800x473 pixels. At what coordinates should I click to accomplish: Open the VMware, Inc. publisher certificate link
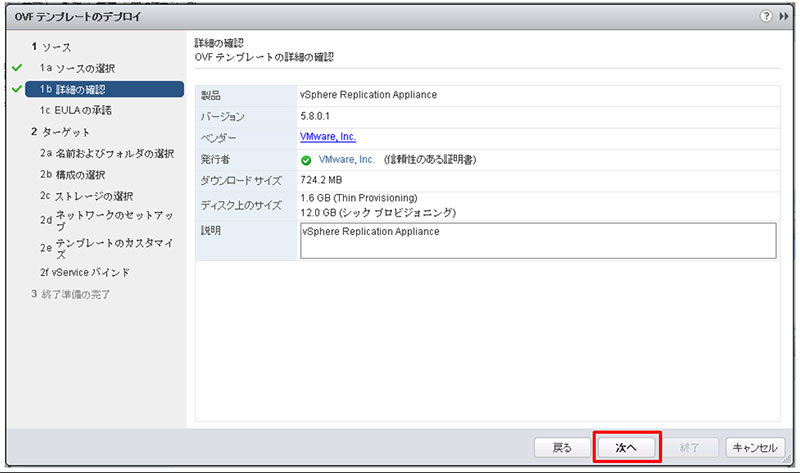coord(346,160)
